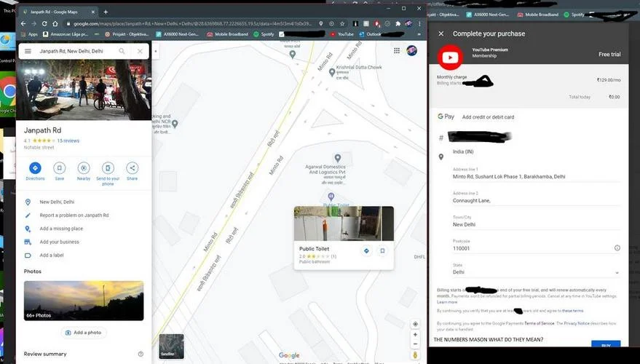Show your location on the map
Viewport: 640px width, 364px height.
pyautogui.click(x=415, y=324)
